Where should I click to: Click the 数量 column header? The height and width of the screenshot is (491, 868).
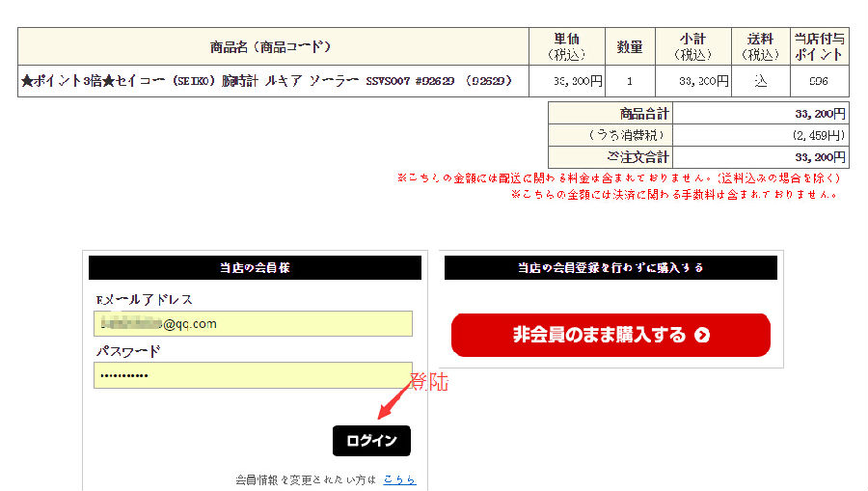630,46
